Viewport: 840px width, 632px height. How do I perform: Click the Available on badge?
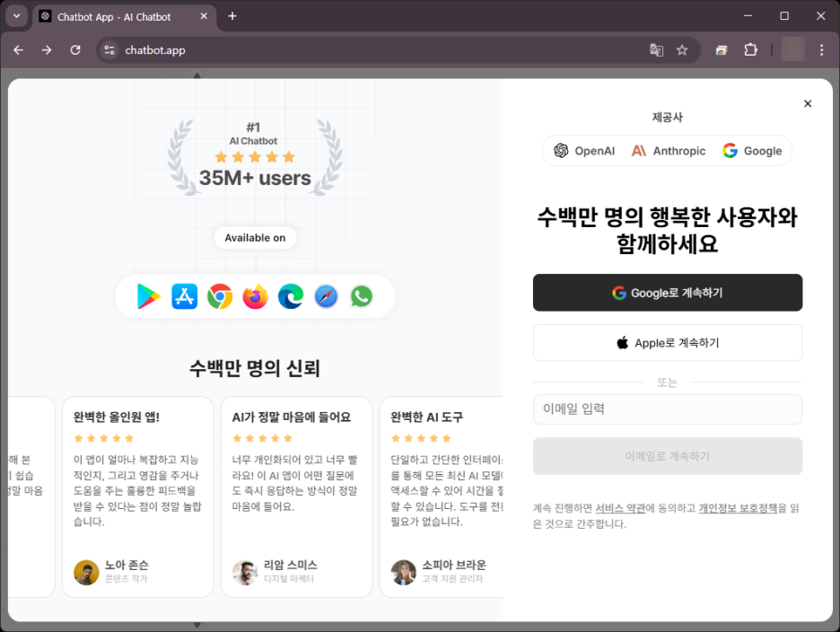click(x=255, y=238)
